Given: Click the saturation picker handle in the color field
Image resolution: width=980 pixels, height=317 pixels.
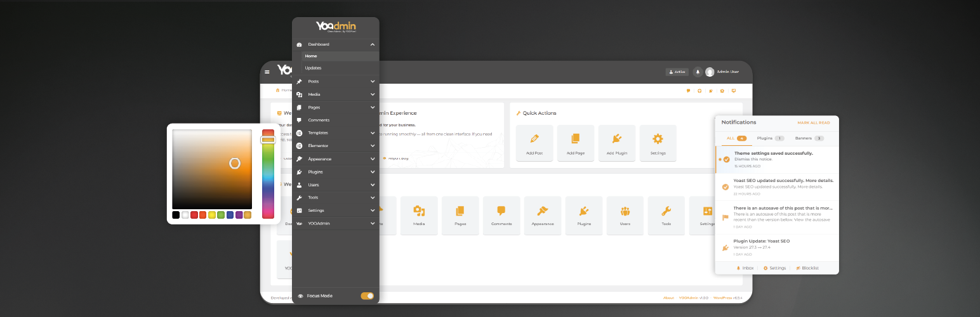Looking at the screenshot, I should click(x=235, y=163).
